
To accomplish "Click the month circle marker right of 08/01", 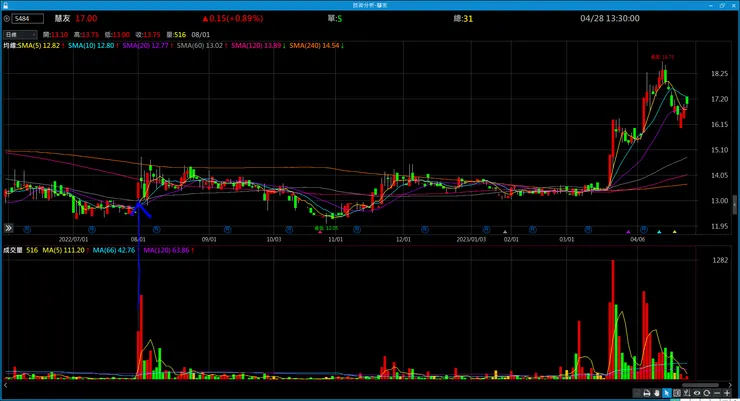I will tap(157, 229).
